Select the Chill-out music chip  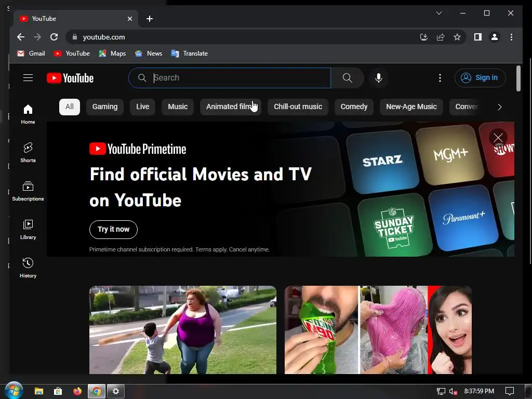298,107
